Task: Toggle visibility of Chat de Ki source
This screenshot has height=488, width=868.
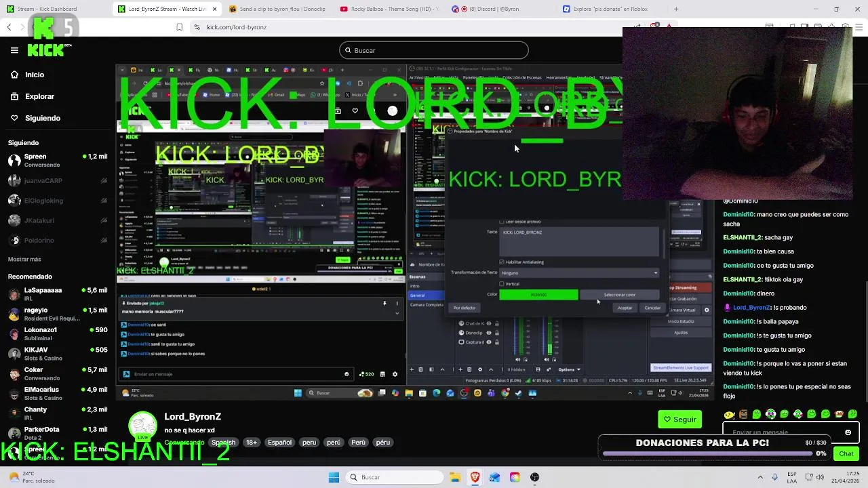Action: point(489,323)
